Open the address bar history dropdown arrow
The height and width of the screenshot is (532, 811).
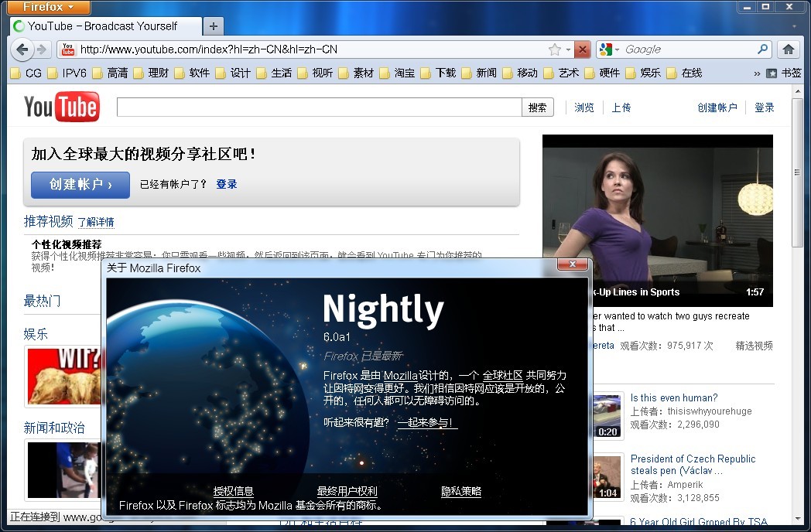click(x=568, y=49)
